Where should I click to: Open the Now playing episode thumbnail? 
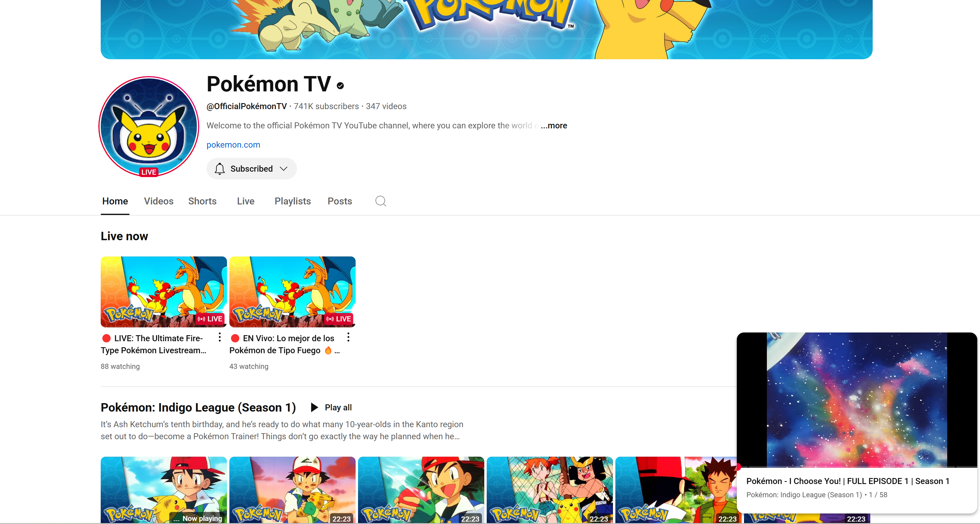tap(164, 490)
